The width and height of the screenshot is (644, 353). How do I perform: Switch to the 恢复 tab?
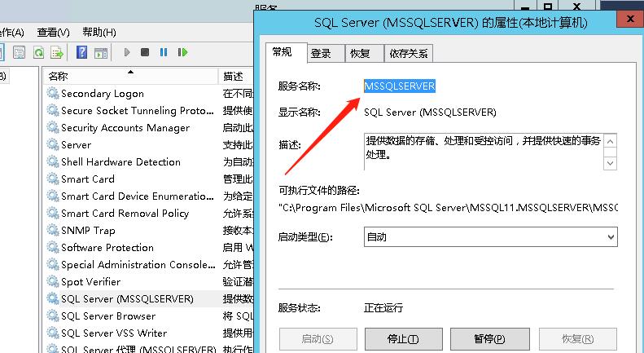pyautogui.click(x=364, y=54)
